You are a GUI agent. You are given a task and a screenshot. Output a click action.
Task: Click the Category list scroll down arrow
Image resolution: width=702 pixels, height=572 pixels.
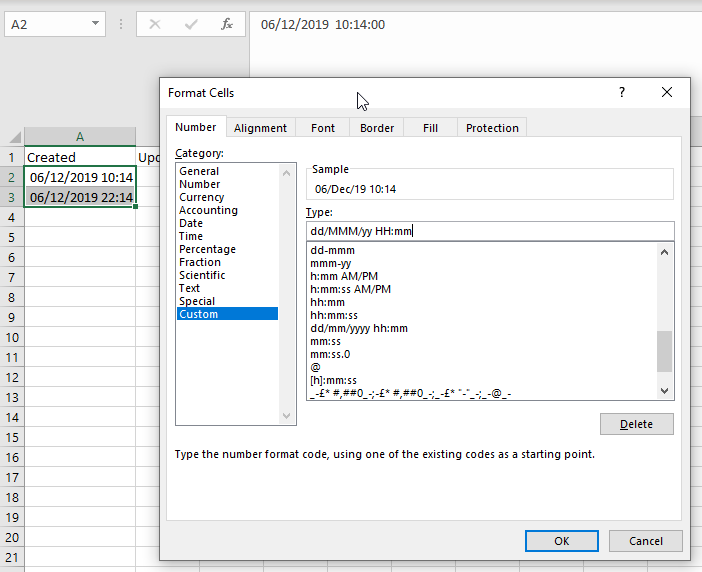point(287,416)
